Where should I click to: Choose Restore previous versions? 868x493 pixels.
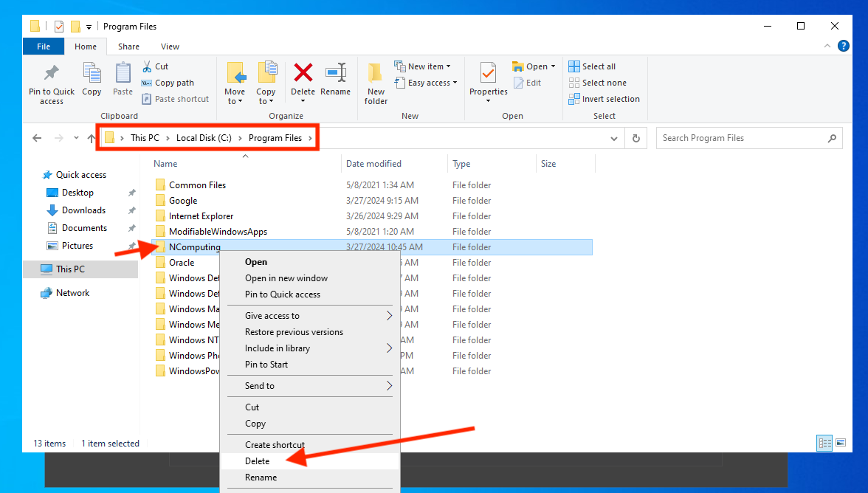[x=309, y=332]
